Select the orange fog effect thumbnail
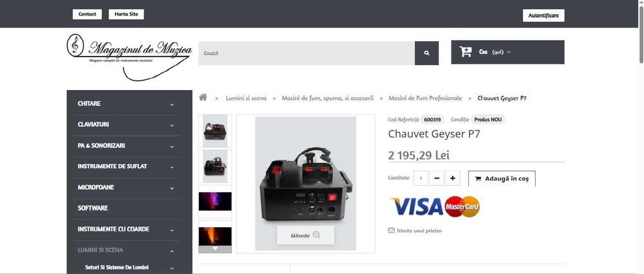Viewport: 644px width, 274px height. (x=215, y=236)
